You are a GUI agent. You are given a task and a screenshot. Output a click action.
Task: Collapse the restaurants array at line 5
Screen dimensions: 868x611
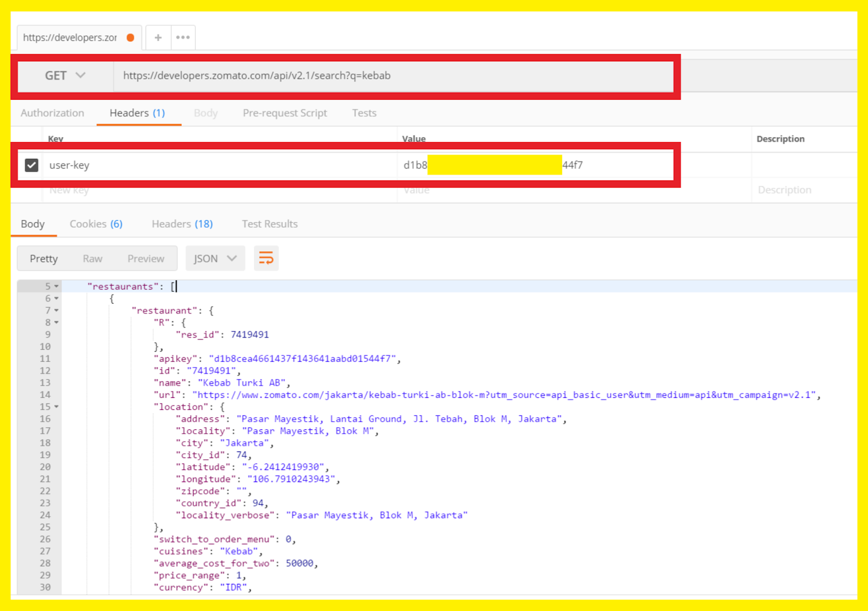click(56, 286)
